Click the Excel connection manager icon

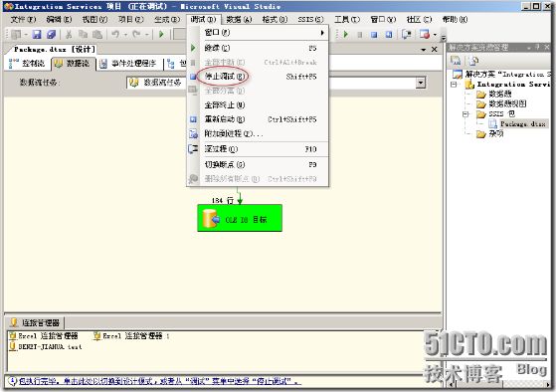pos(13,335)
